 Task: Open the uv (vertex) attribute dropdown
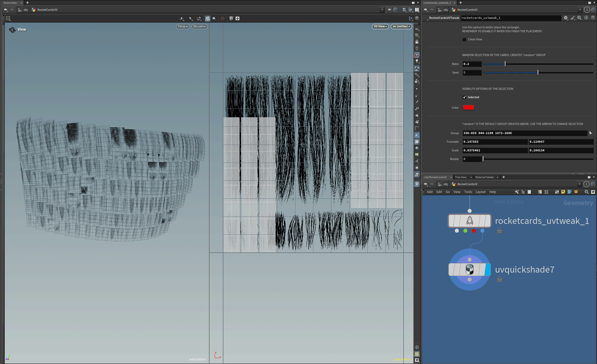[x=401, y=26]
